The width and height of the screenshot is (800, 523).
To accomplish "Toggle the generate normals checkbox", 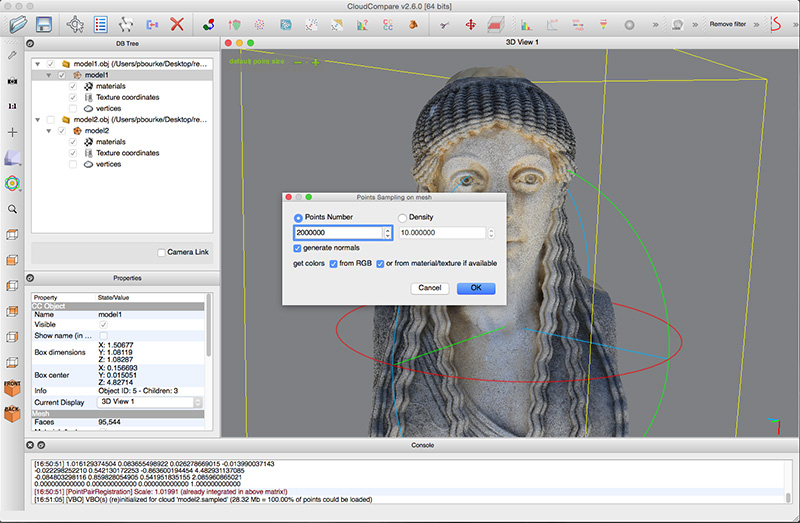I will pos(297,248).
